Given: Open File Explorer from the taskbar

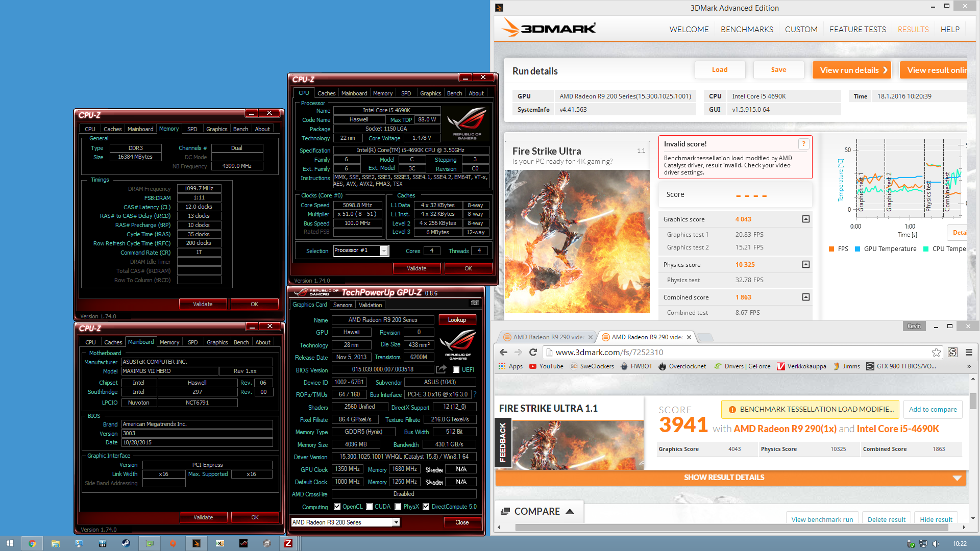Looking at the screenshot, I should (55, 543).
